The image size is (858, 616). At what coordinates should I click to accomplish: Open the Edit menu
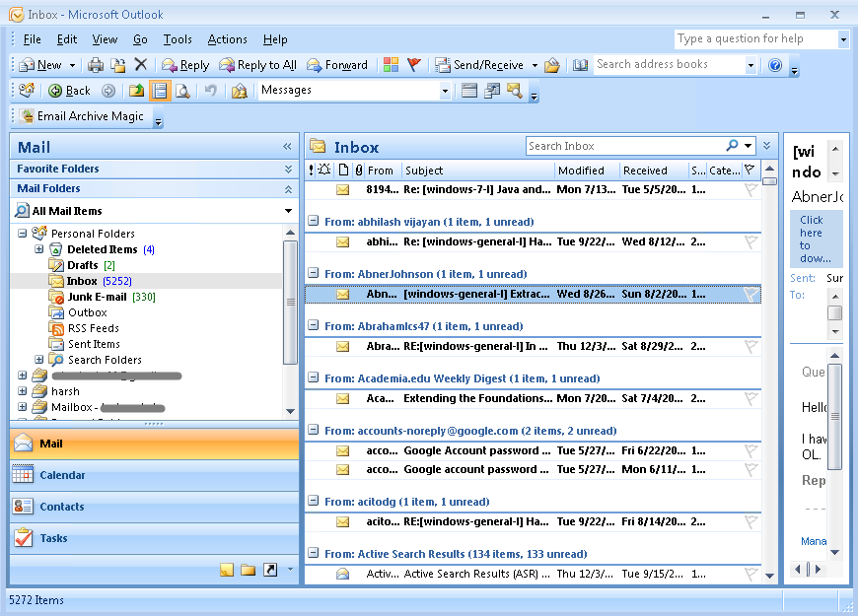(67, 39)
